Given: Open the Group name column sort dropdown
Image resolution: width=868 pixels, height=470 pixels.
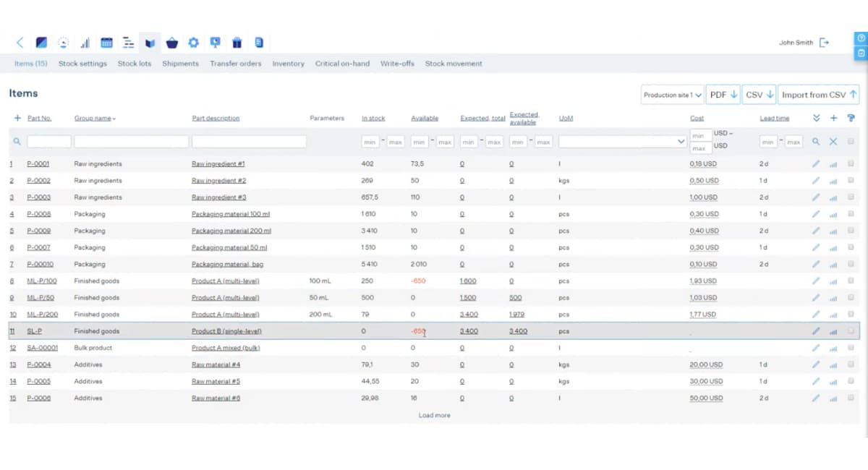Looking at the screenshot, I should 114,118.
